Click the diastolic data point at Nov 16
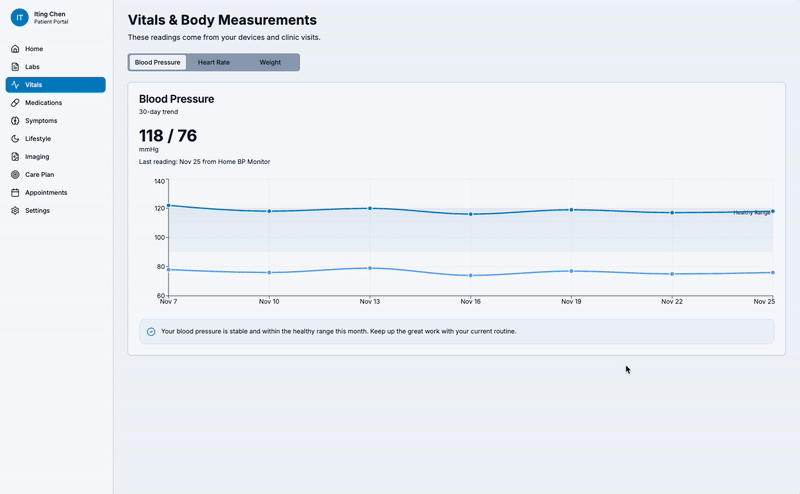 [470, 276]
